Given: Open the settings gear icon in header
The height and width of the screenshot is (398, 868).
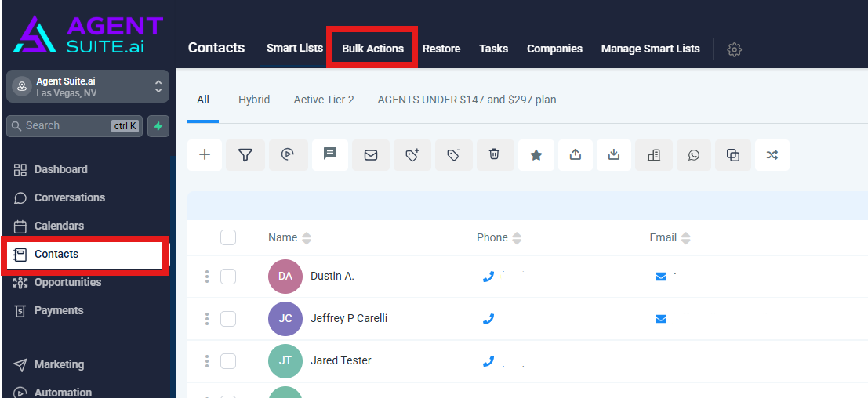Looking at the screenshot, I should pyautogui.click(x=734, y=49).
